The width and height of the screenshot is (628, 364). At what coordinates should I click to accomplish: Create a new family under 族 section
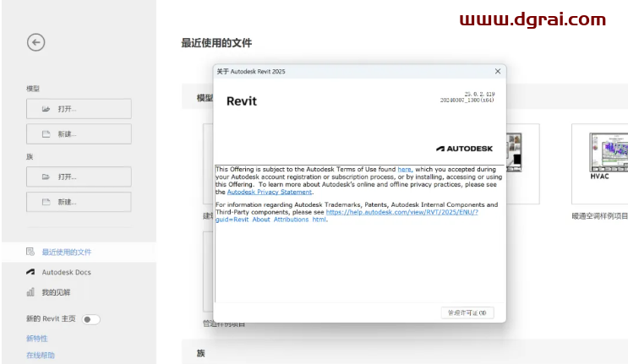coord(79,202)
